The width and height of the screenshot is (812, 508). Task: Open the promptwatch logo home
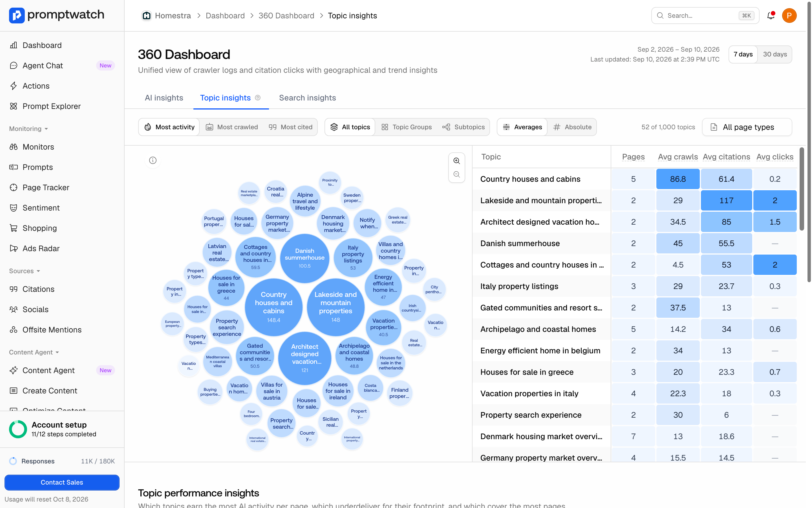[x=57, y=15]
